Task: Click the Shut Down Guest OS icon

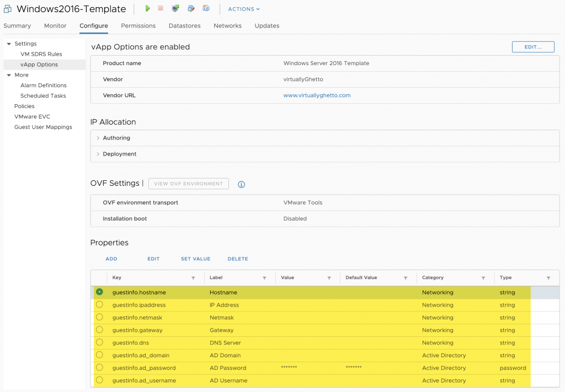Action: [x=161, y=8]
